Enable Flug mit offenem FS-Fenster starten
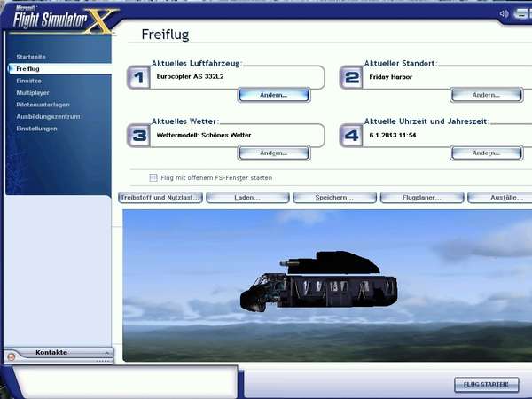This screenshot has height=399, width=532. [153, 178]
